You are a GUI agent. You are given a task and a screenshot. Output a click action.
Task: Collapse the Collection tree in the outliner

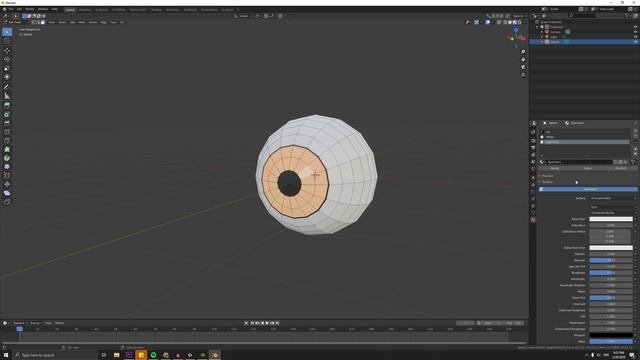point(537,27)
